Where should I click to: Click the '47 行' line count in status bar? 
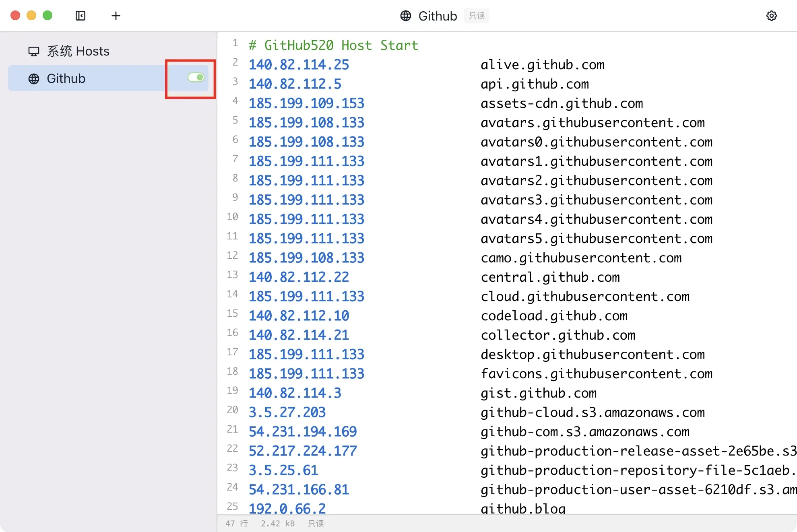click(237, 524)
